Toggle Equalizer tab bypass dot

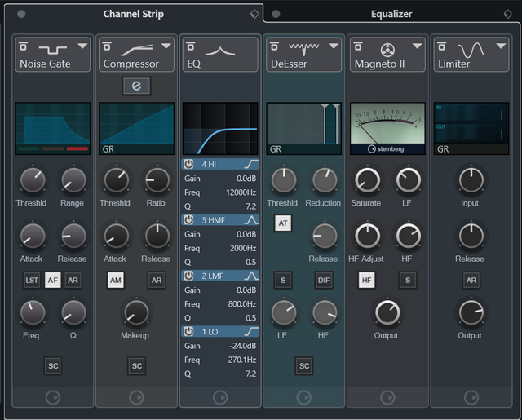coord(276,14)
